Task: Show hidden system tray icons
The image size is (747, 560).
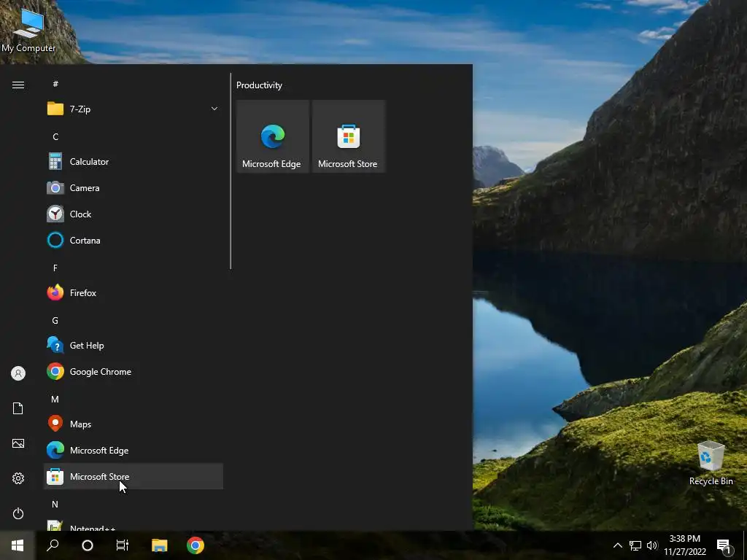Action: (x=617, y=545)
